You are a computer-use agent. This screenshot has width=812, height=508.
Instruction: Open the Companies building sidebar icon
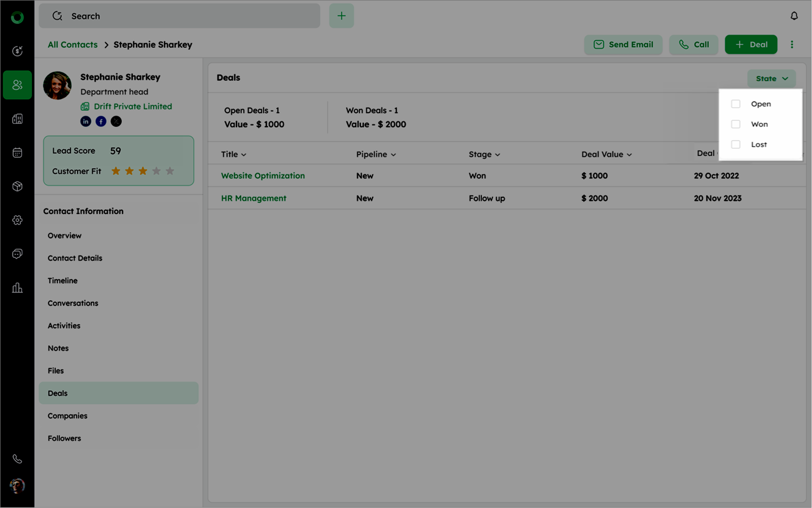click(x=17, y=119)
